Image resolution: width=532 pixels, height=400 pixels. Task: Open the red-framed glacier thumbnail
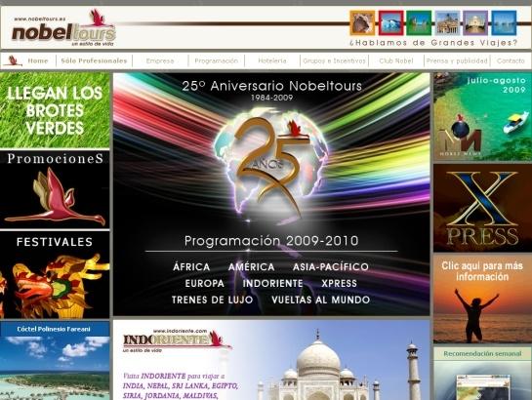coord(391,23)
